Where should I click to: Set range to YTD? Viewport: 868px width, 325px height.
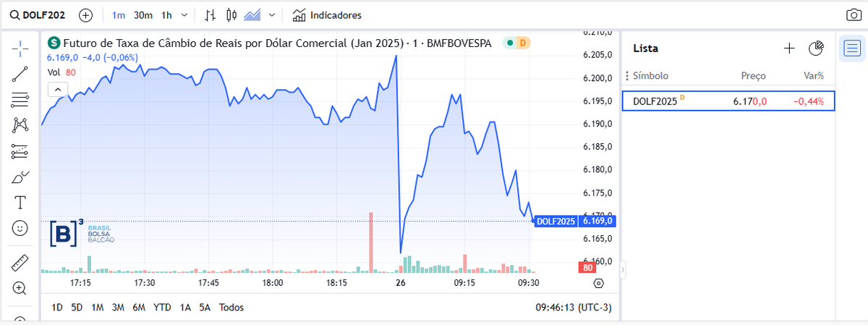163,308
